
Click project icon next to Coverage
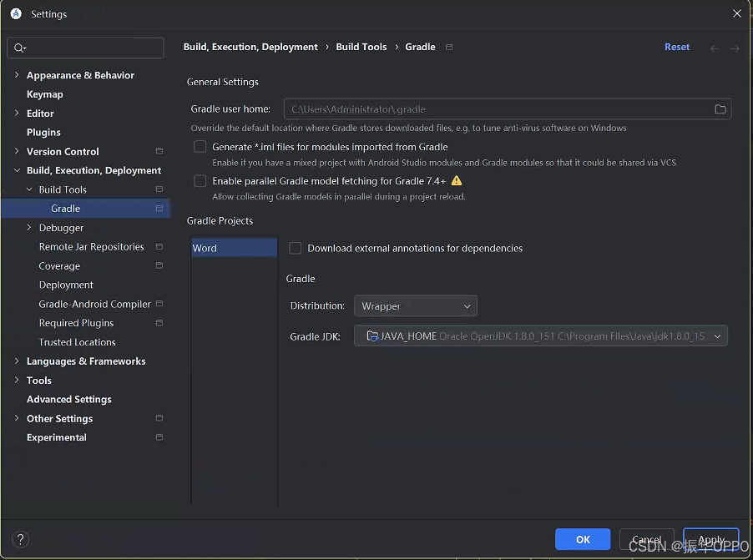(x=159, y=265)
